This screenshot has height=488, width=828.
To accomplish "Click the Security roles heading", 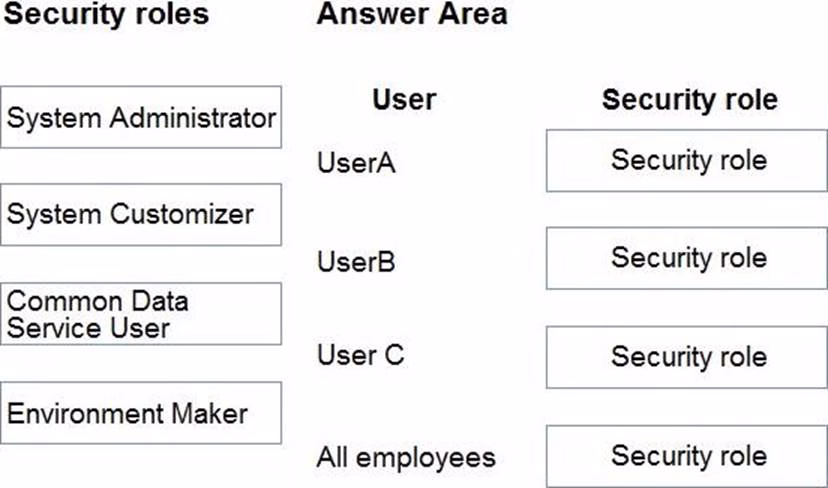I will click(x=105, y=14).
